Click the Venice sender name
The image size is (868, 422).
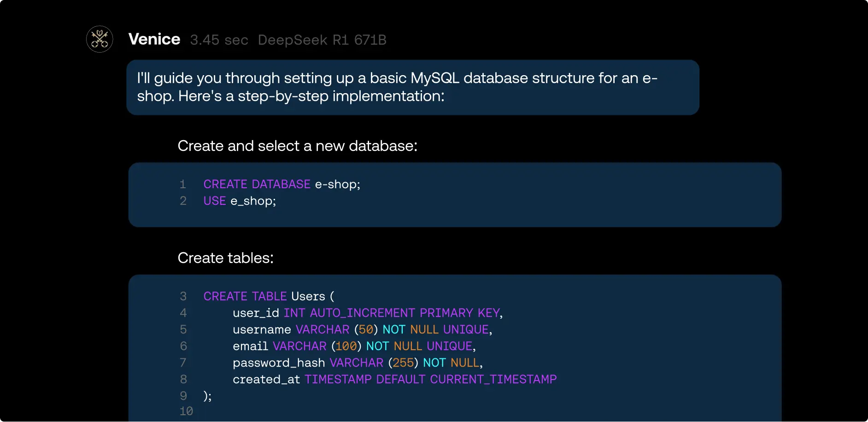pos(154,39)
